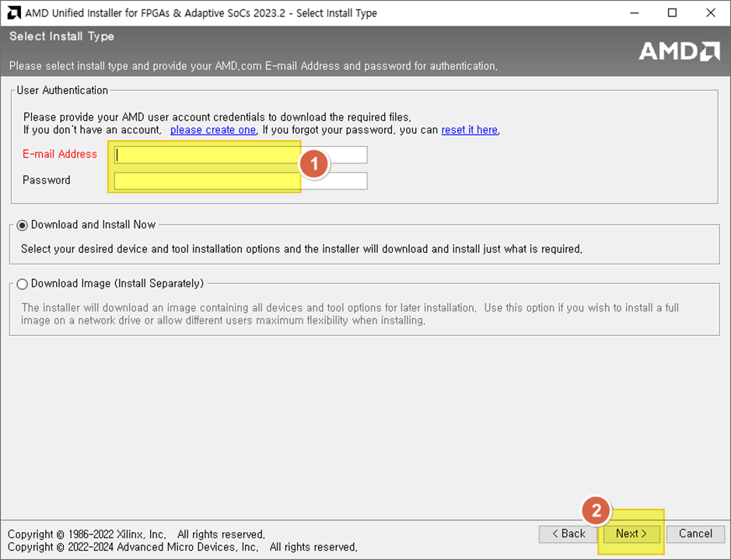The image size is (731, 560).
Task: Click the 'Select Install Type' heading
Action: (x=61, y=37)
